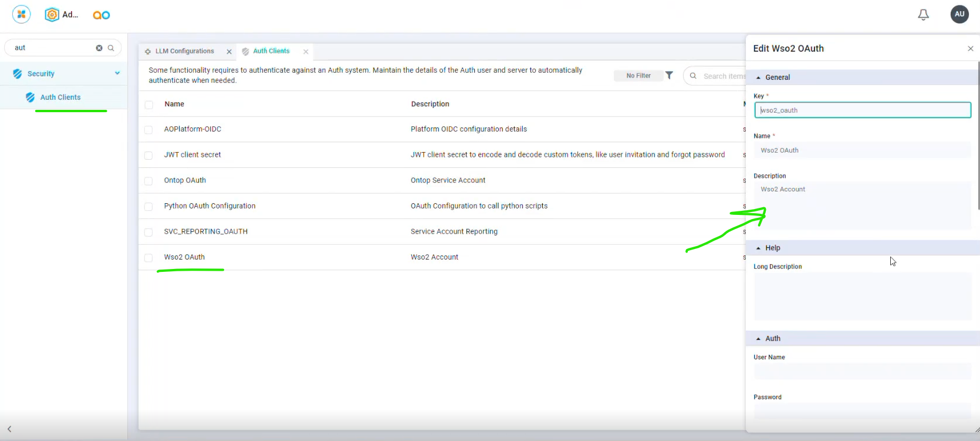Click the Name field containing Wso2 OAuth

pyautogui.click(x=863, y=150)
